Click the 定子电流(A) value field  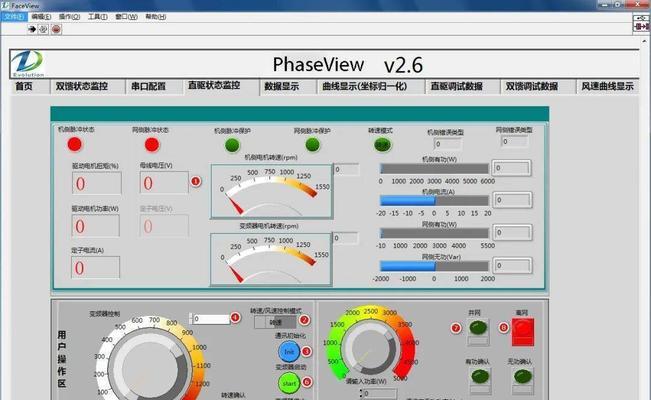coord(95,267)
